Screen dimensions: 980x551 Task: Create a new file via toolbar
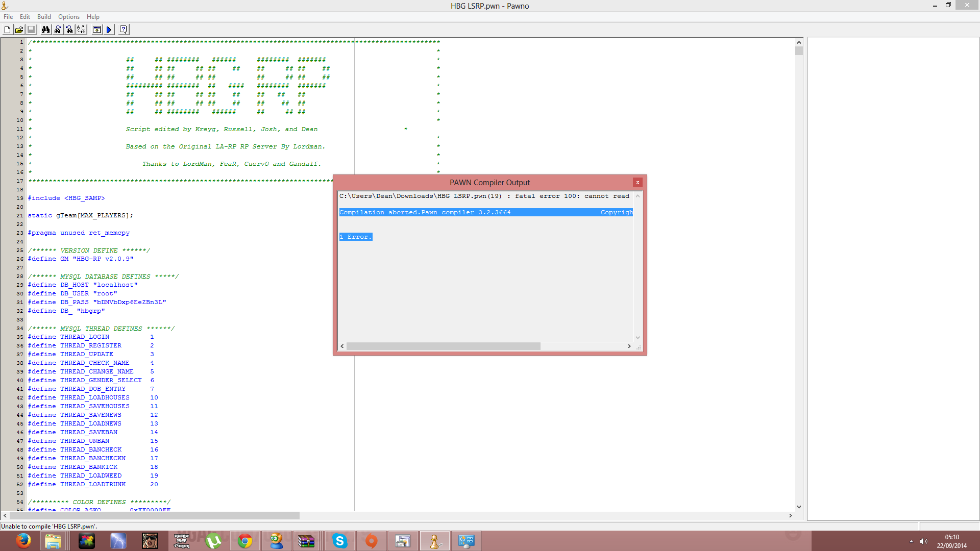[x=7, y=30]
